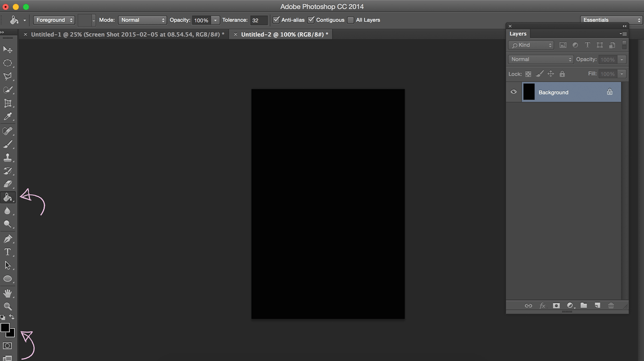This screenshot has width=644, height=361.
Task: Select the Horizontal Type tool
Action: (8, 252)
